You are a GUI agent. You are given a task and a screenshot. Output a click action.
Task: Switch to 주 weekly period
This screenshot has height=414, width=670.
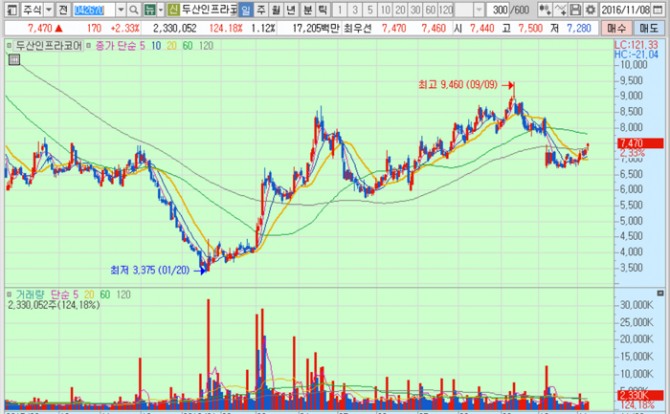pyautogui.click(x=262, y=9)
